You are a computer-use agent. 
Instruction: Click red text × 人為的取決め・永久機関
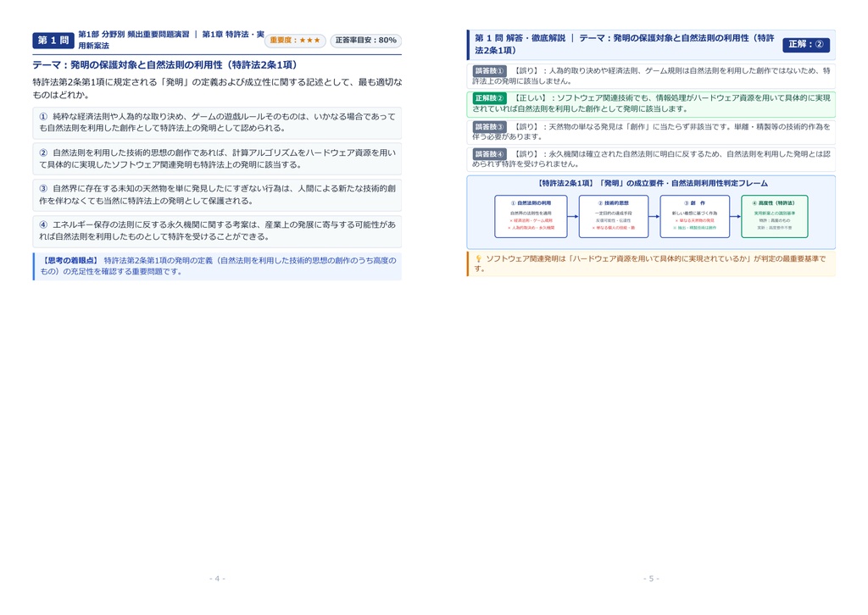[531, 228]
